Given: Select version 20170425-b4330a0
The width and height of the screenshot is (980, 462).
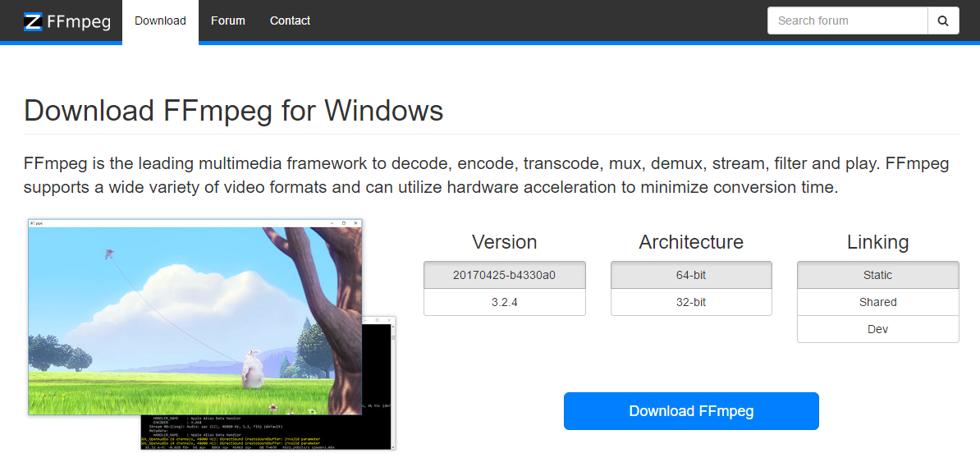Looking at the screenshot, I should 504,275.
